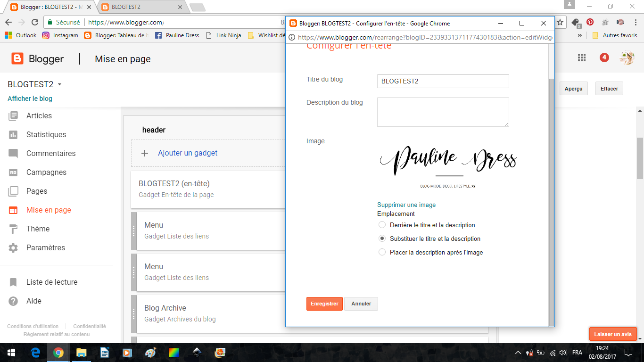Viewport: 644px width, 362px height.
Task: Show hidden system tray icons
Action: click(518, 353)
